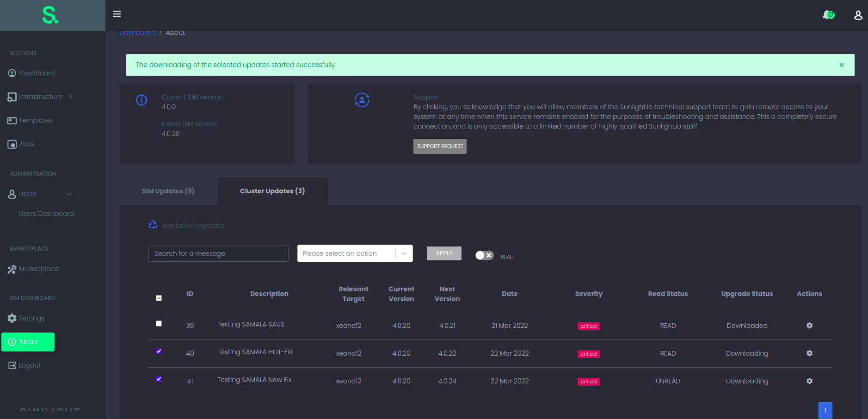Open actions gear for update 41

(x=809, y=381)
